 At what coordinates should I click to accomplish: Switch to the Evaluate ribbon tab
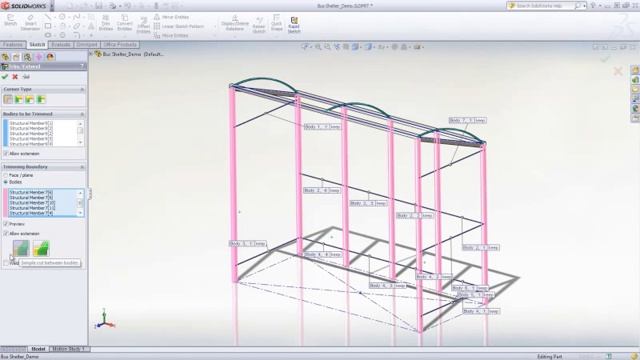(x=61, y=44)
